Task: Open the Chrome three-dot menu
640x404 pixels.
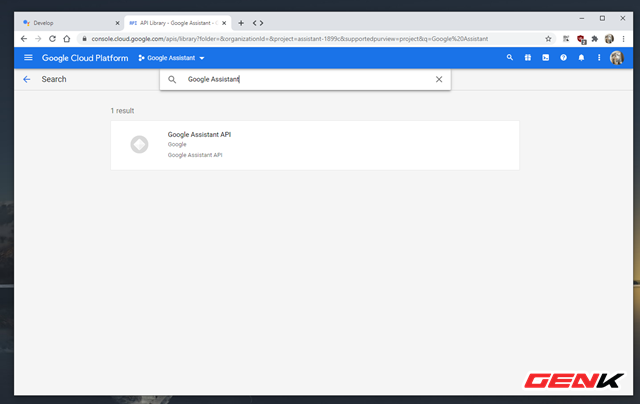Action: 623,39
